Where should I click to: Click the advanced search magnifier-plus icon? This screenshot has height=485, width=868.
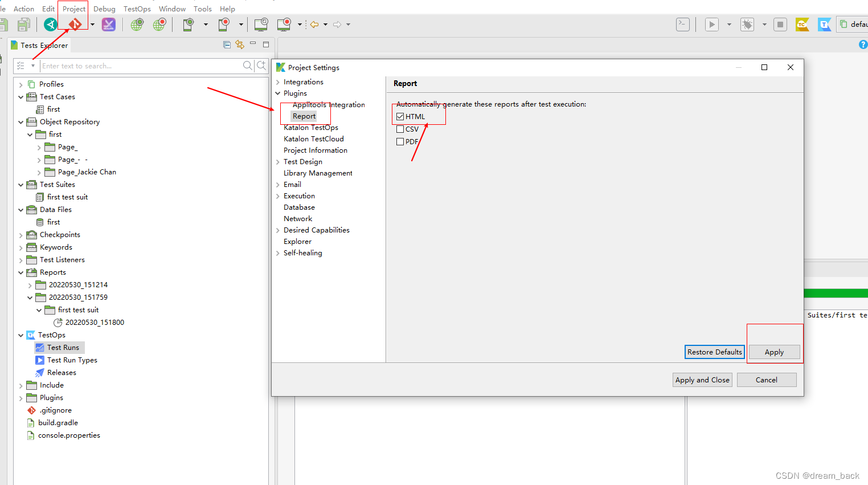[261, 66]
